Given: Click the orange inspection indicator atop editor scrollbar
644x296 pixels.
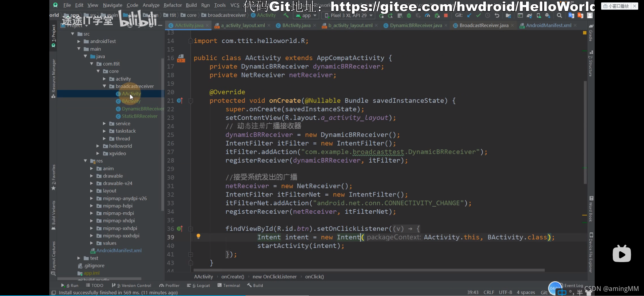Looking at the screenshot, I should point(585,33).
